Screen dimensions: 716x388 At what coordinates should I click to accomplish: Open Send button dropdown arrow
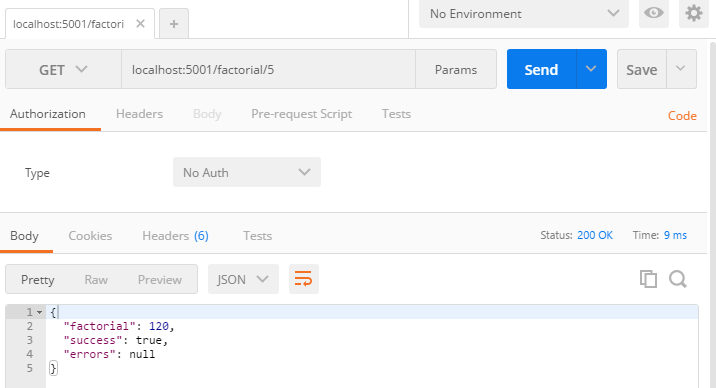click(591, 69)
